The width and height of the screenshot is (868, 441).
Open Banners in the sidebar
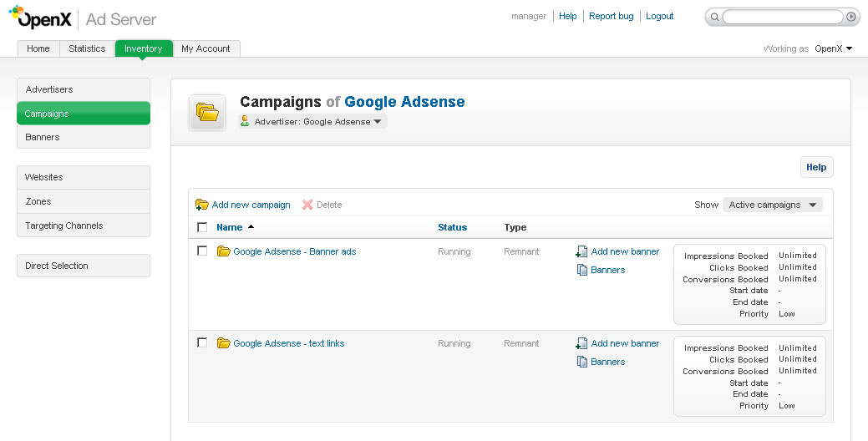(84, 137)
